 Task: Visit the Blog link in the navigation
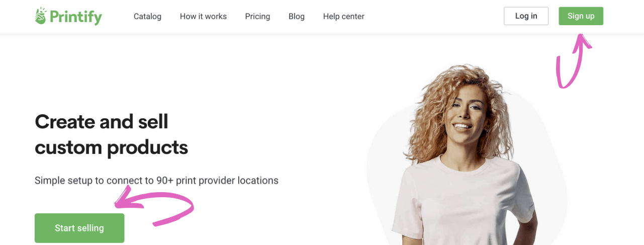(297, 17)
